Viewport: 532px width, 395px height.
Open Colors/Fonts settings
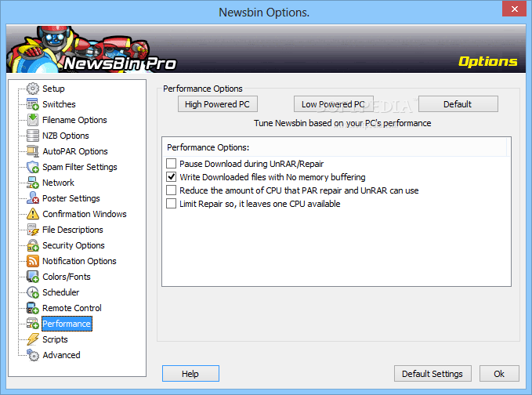pos(67,277)
